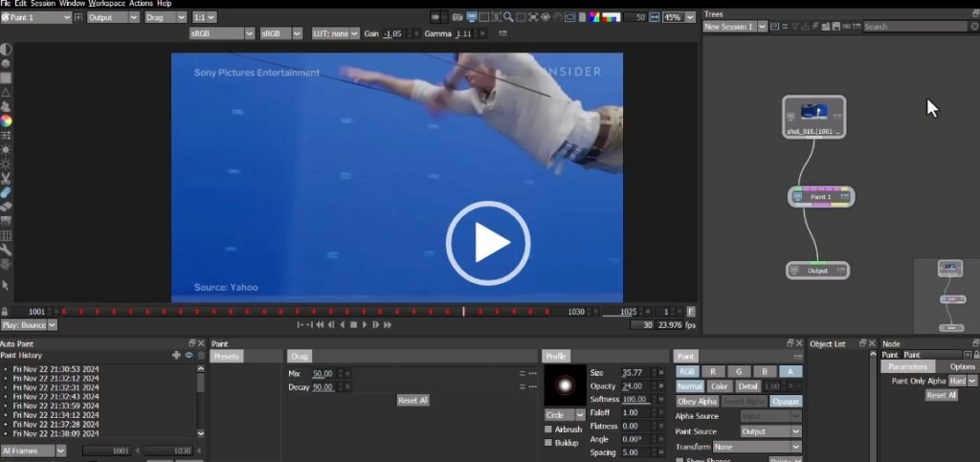This screenshot has width=980, height=462.
Task: Clear the Trees search field
Action: [x=973, y=26]
